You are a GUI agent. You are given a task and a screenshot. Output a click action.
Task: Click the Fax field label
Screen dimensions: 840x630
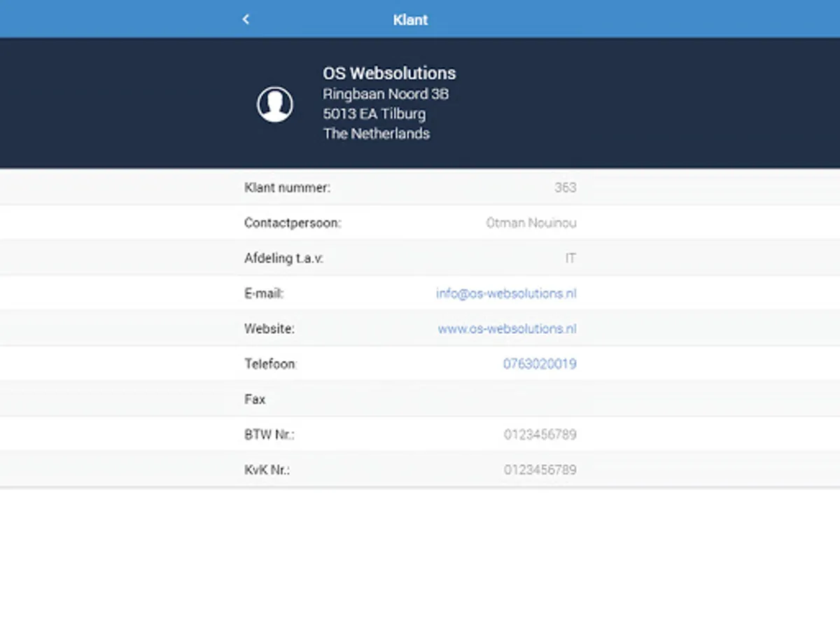point(255,399)
